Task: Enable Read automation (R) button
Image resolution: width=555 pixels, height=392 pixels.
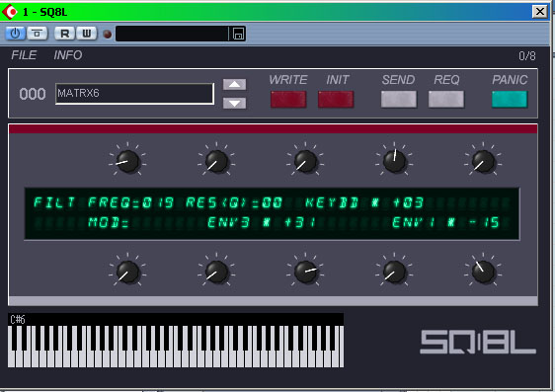Action: (65, 34)
